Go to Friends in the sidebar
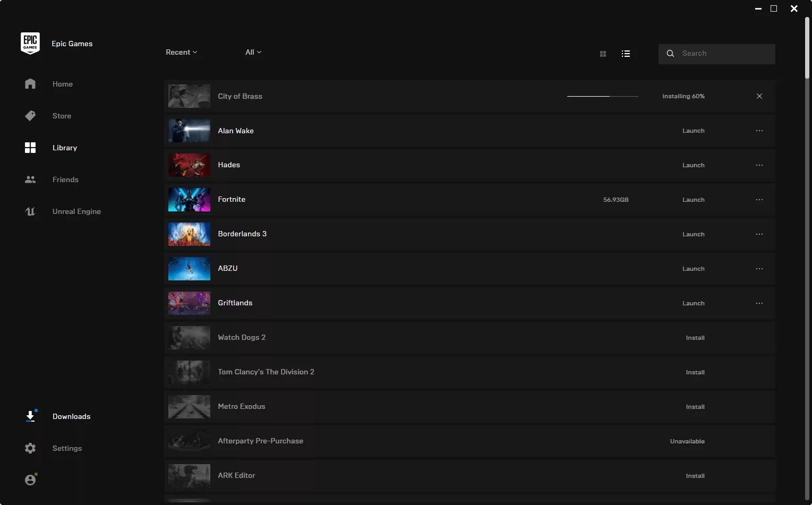Viewport: 812px width, 505px height. point(65,179)
